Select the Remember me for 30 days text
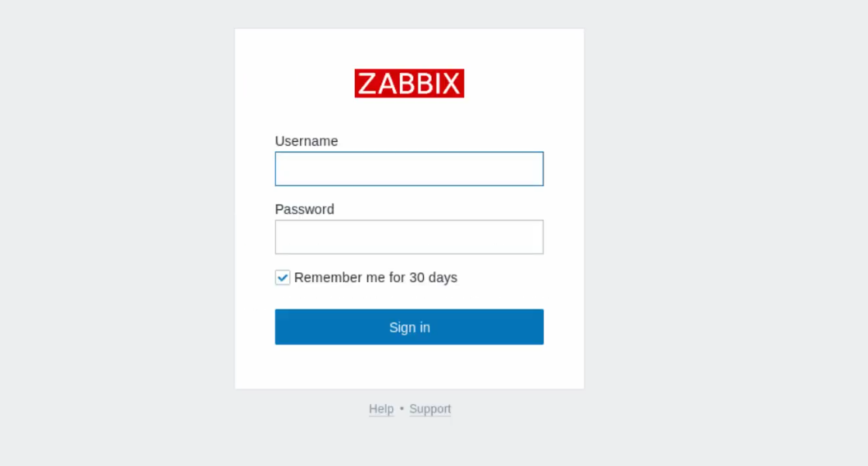This screenshot has width=868, height=466. pyautogui.click(x=376, y=277)
